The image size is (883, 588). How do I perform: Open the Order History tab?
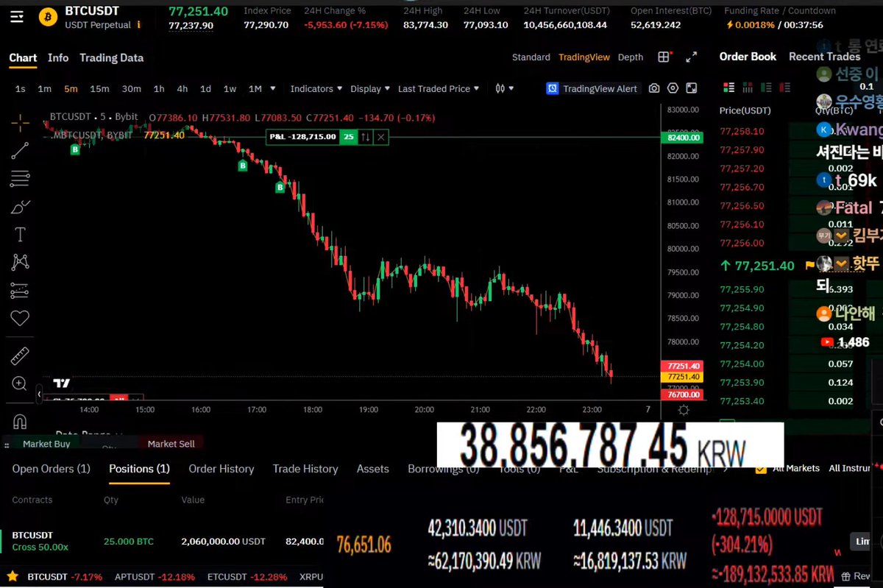(221, 469)
